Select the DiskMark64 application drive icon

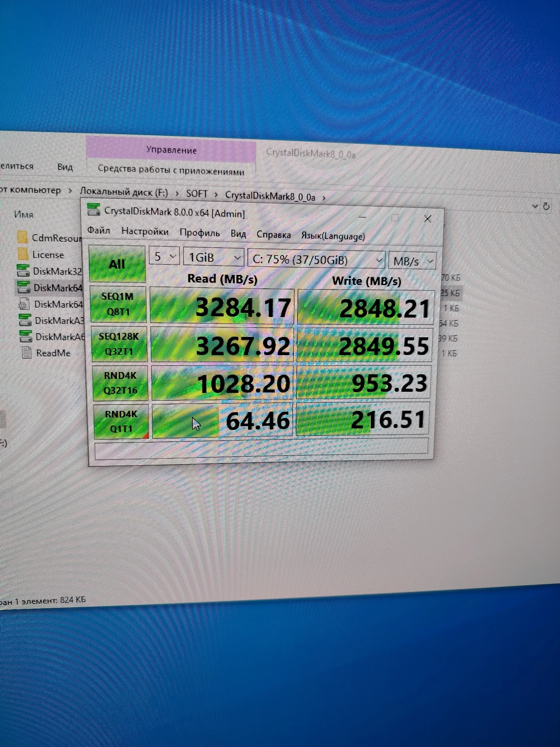pos(24,287)
